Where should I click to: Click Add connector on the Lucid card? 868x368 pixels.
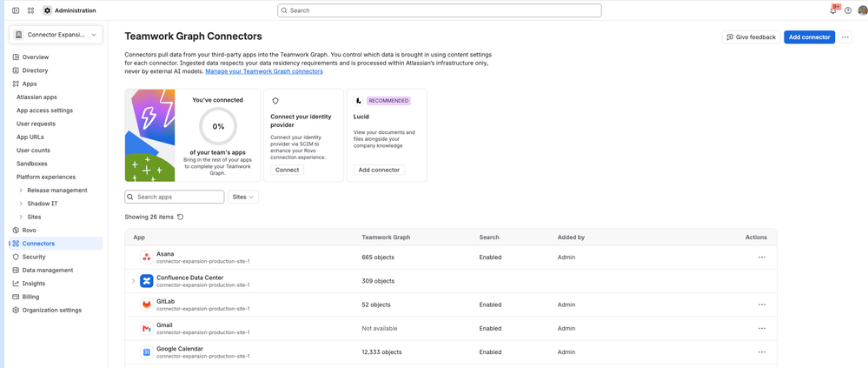click(379, 171)
